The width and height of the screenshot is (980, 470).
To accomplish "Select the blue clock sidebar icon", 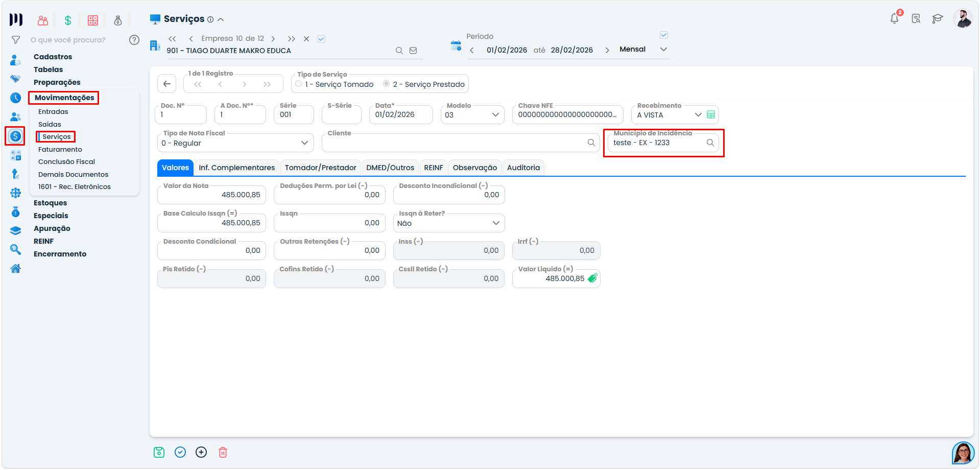I will (16, 98).
